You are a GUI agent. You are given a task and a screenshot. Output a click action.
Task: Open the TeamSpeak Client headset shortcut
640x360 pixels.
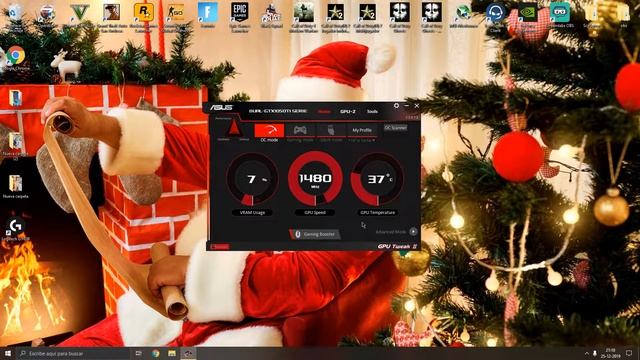(x=496, y=17)
